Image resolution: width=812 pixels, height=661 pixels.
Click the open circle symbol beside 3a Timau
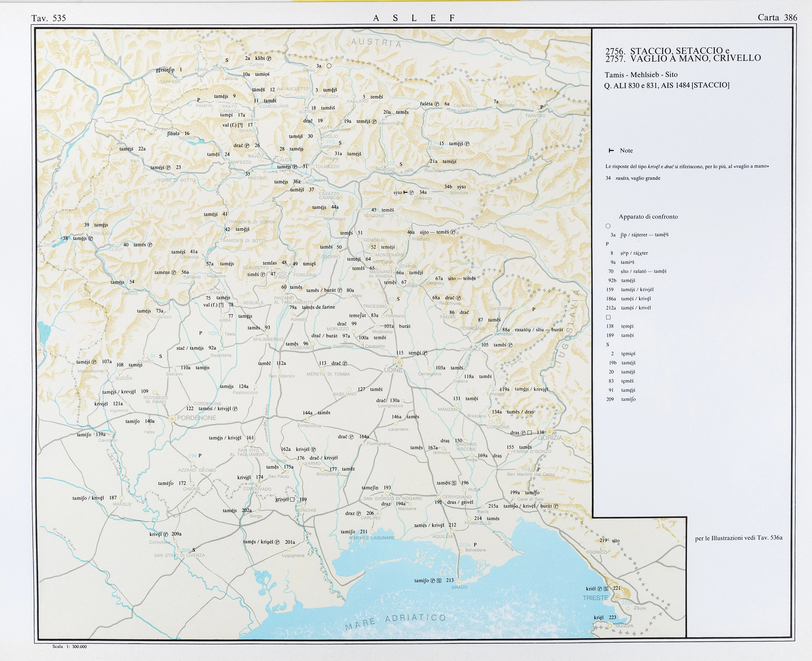point(329,66)
